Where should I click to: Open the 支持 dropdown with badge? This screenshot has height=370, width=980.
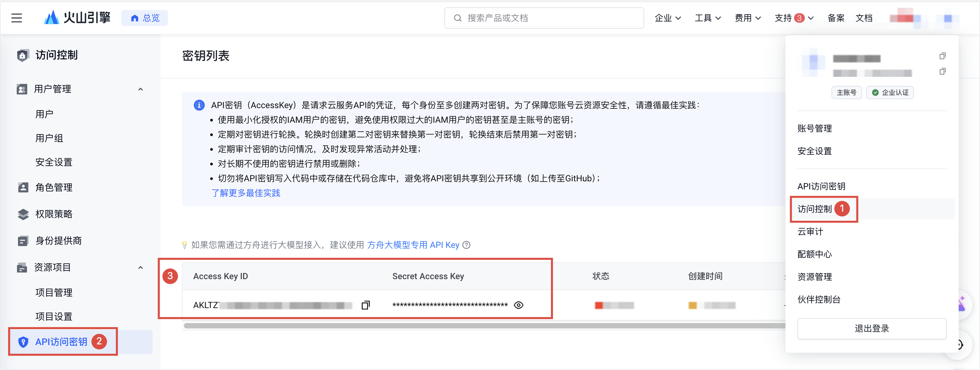(794, 18)
